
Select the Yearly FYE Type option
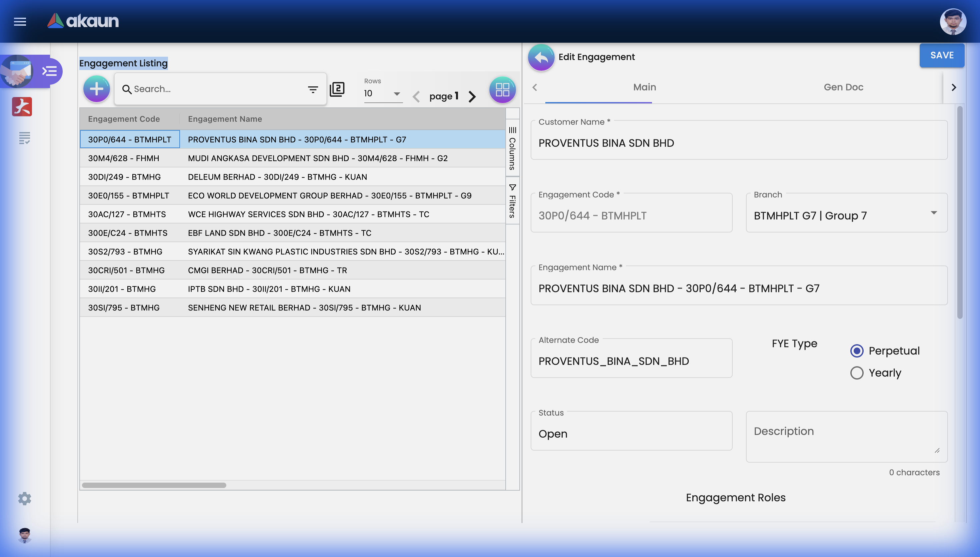(857, 373)
